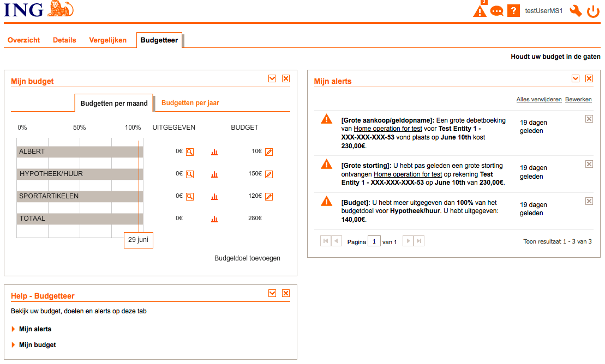The image size is (605, 364).
Task: Click Budgetdoel toevoegen
Action: pos(247,258)
